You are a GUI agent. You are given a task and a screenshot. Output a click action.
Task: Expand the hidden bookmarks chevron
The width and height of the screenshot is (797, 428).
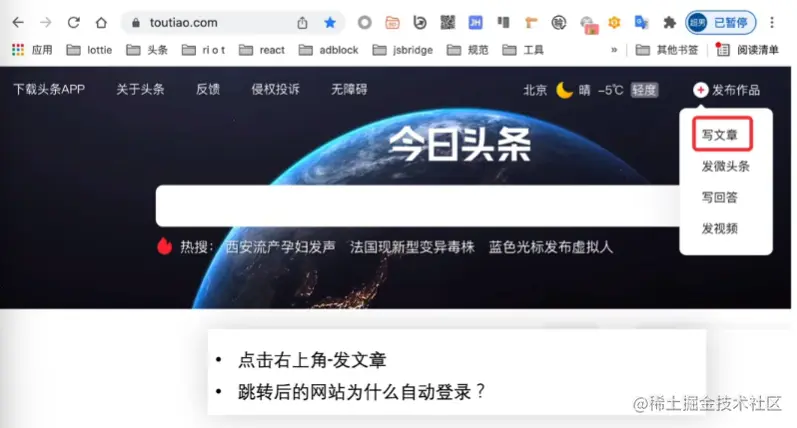[614, 50]
